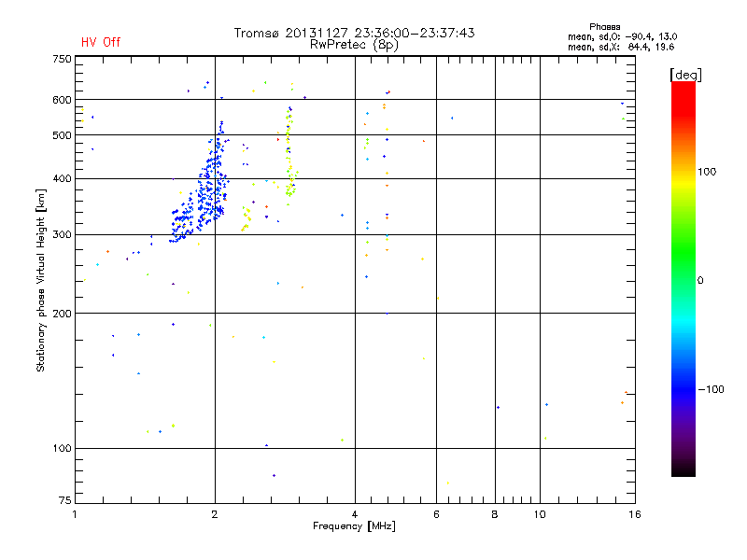Viewport: 747px width, 560px height.
Task: Click the x-axis '1' tick label
Action: coord(75,514)
